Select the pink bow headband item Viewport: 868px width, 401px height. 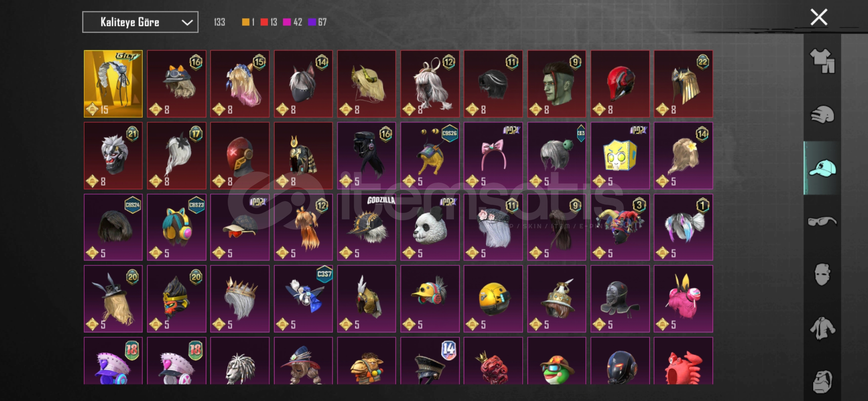tap(493, 156)
